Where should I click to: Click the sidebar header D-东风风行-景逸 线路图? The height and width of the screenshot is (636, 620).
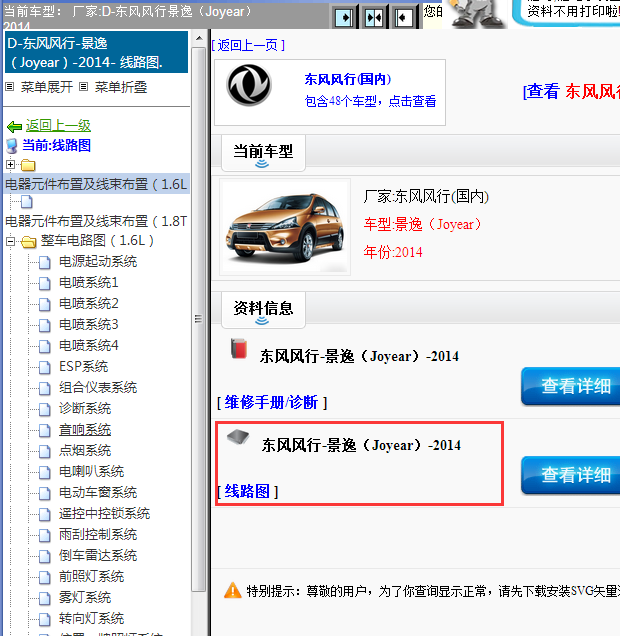click(x=96, y=52)
